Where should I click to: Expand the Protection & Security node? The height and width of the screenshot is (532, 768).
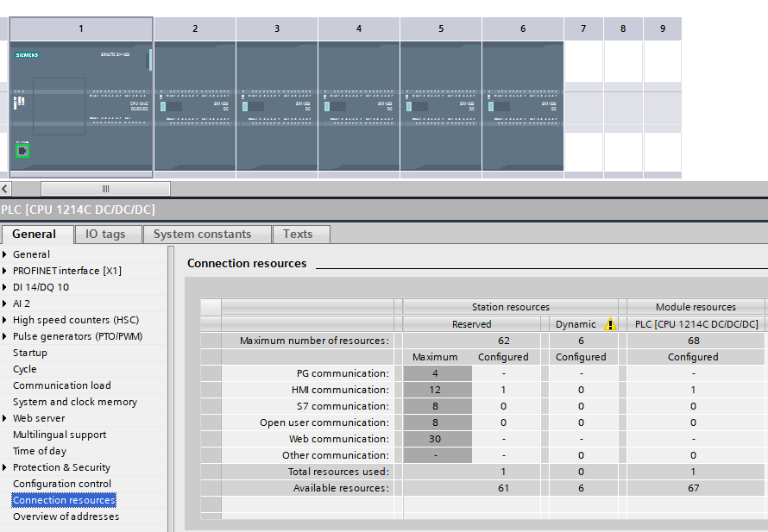5,467
